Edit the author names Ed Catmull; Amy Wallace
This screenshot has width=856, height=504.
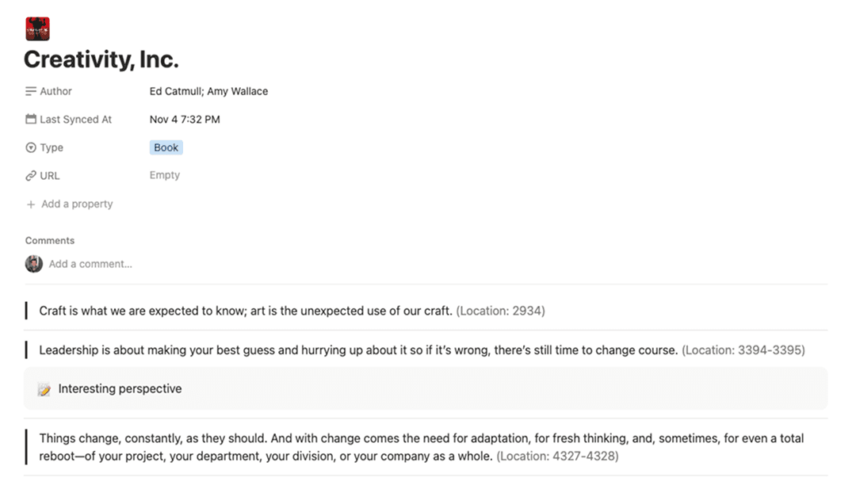208,91
